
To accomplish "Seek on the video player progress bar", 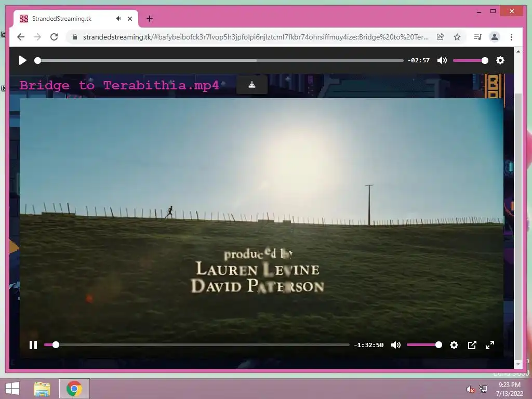I will (197, 345).
